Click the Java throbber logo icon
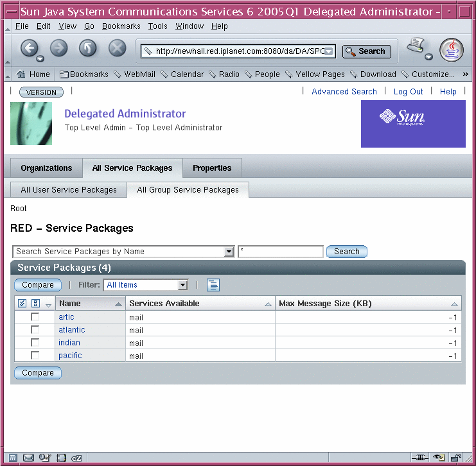 coord(452,50)
